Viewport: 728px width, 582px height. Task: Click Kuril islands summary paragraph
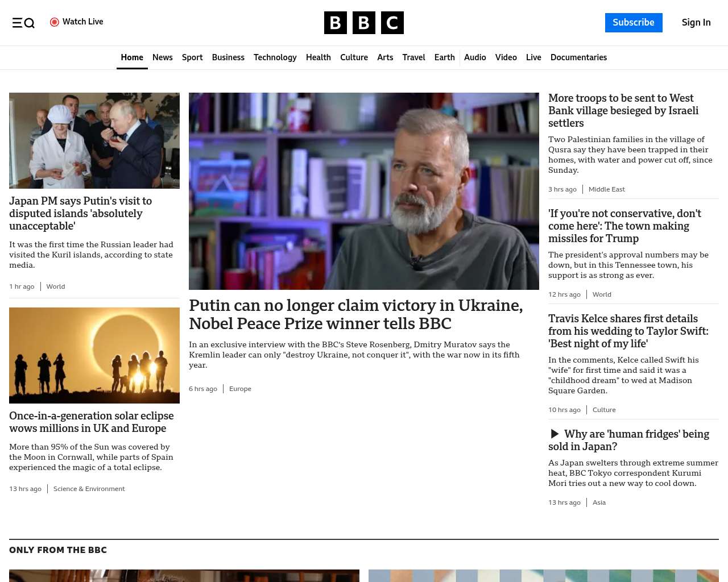tap(91, 255)
